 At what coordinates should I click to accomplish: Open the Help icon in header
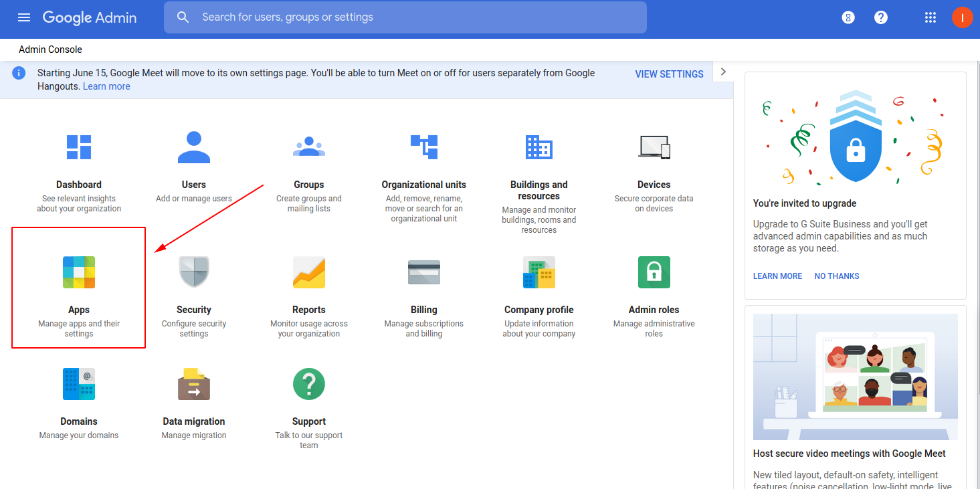[x=881, y=17]
